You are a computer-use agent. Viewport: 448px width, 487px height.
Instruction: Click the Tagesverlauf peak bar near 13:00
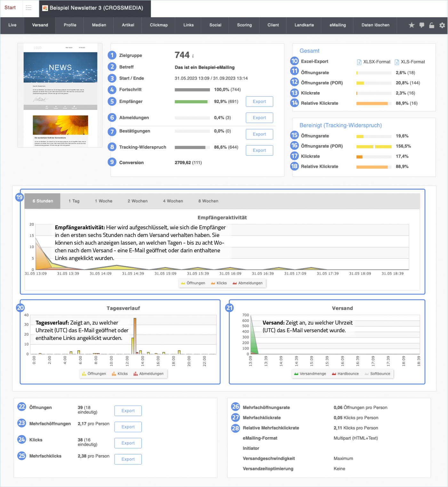pyautogui.click(x=135, y=336)
